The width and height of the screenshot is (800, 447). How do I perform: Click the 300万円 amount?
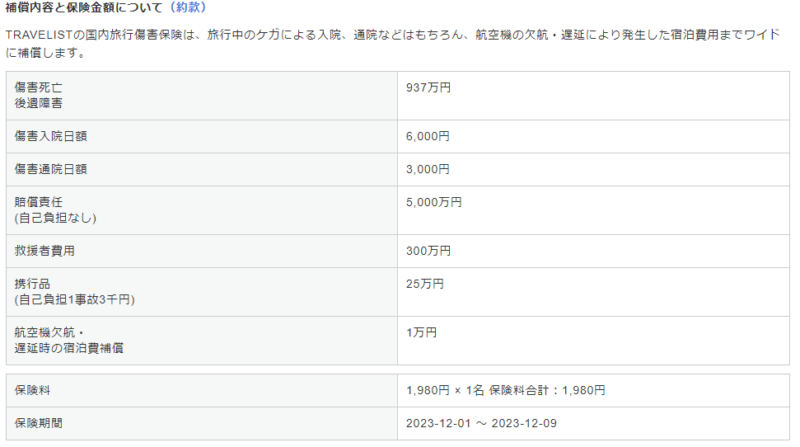pyautogui.click(x=428, y=250)
